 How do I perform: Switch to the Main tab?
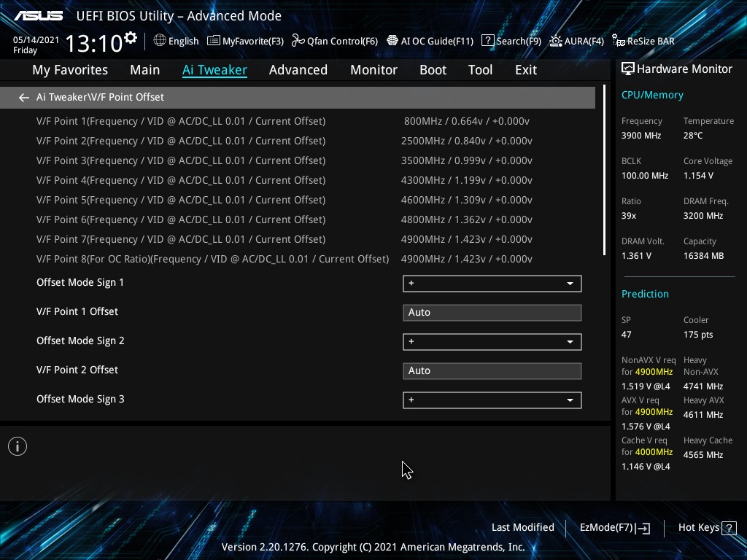(x=145, y=70)
